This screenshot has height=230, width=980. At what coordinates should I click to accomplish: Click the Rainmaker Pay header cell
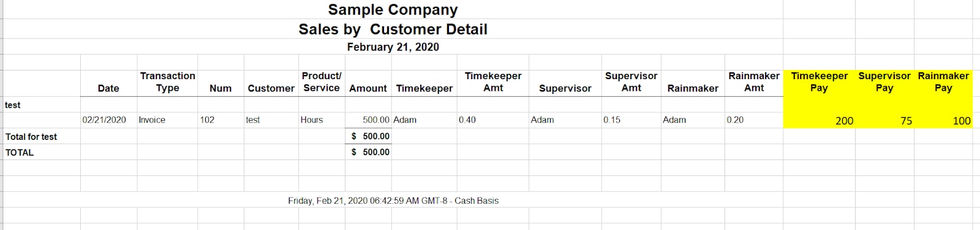(943, 82)
